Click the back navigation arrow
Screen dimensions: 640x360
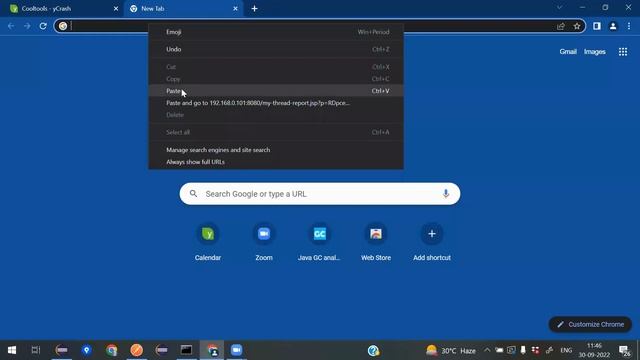tap(11, 26)
